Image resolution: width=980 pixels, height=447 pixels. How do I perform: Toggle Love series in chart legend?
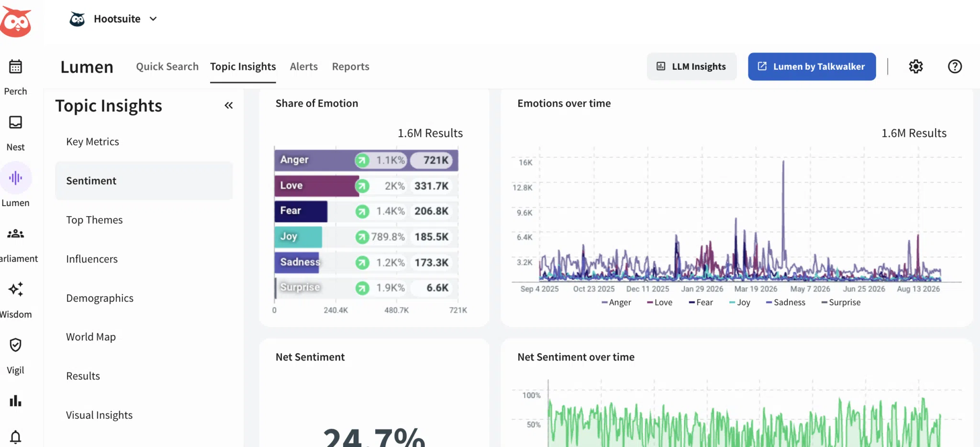[x=659, y=303]
